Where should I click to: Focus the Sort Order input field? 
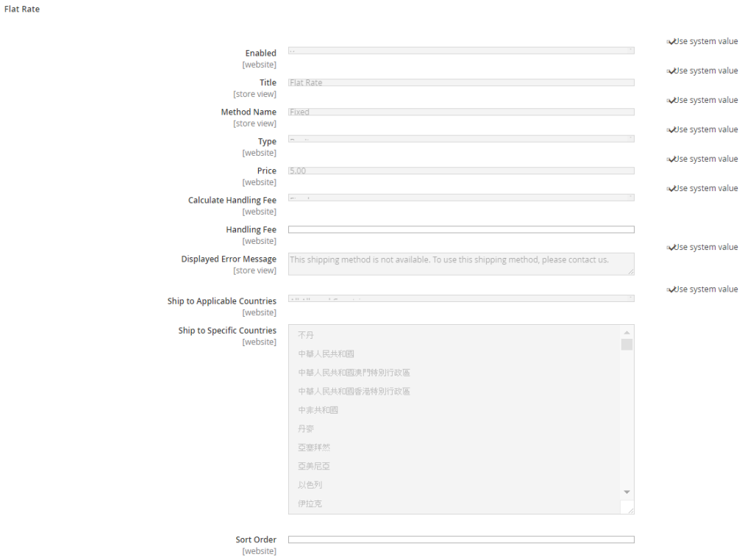tap(460, 540)
